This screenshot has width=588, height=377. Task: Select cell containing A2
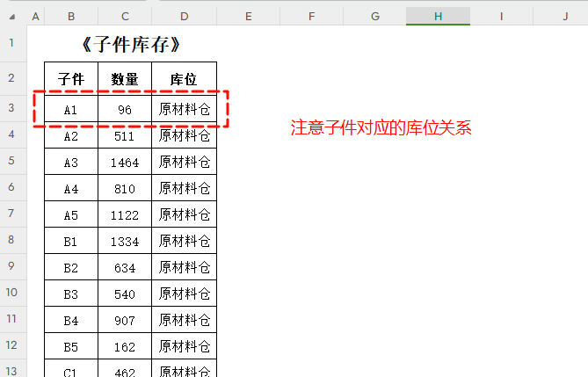point(71,135)
